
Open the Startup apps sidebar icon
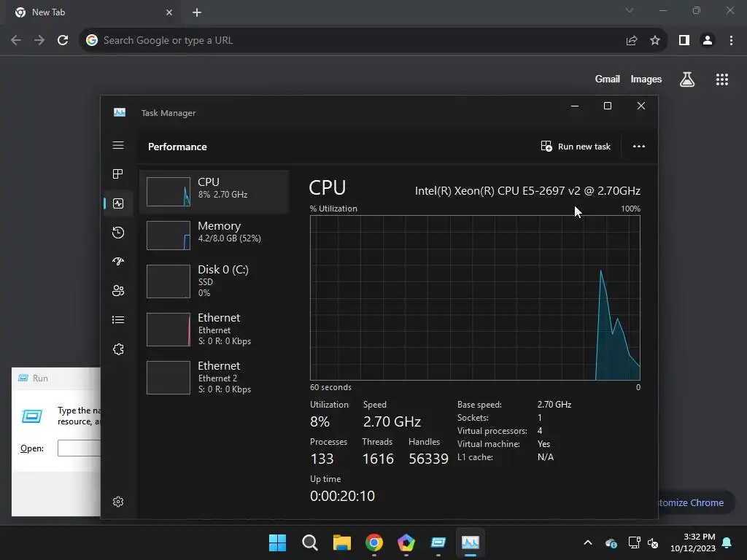[118, 261]
